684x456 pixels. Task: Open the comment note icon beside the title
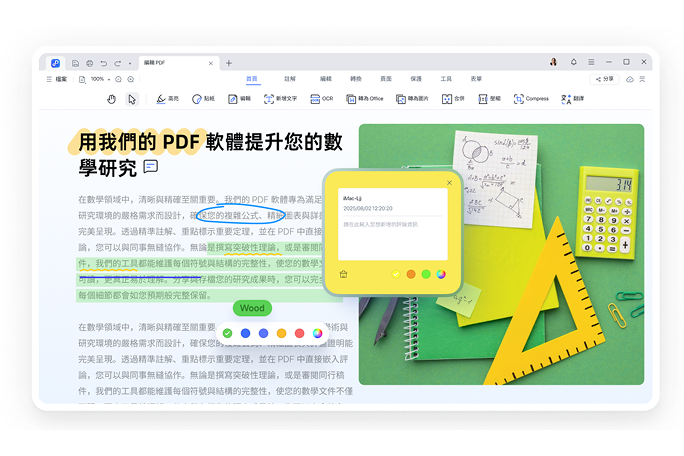pos(150,166)
